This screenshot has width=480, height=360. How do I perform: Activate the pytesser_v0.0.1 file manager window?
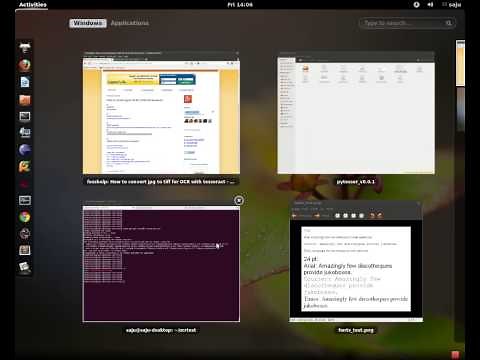pyautogui.click(x=356, y=113)
